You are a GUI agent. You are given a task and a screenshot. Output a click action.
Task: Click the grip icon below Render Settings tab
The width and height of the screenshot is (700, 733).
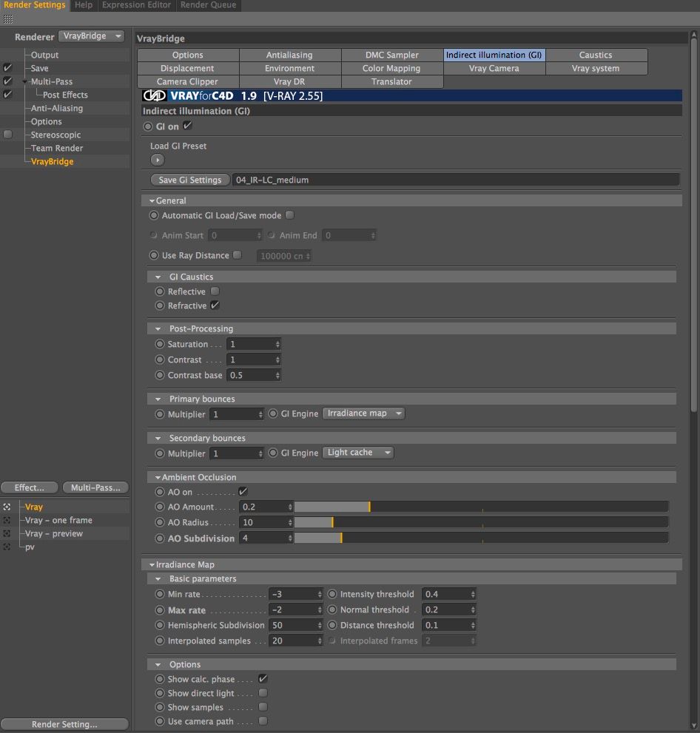pos(8,19)
